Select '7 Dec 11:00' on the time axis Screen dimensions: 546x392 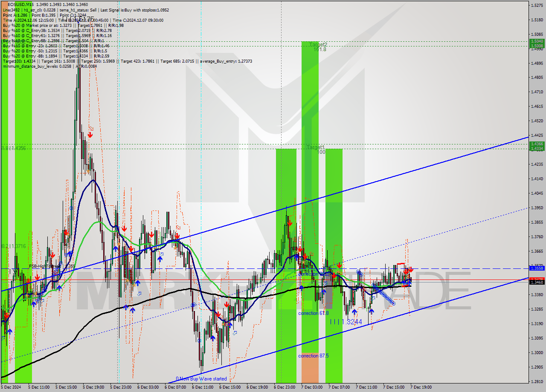(x=366, y=387)
